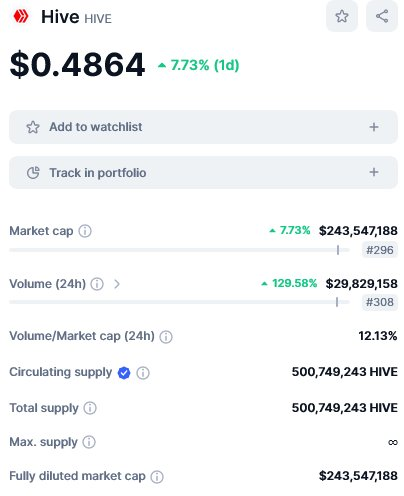Click the #308 volume rank badge
This screenshot has height=496, width=404.
(380, 302)
